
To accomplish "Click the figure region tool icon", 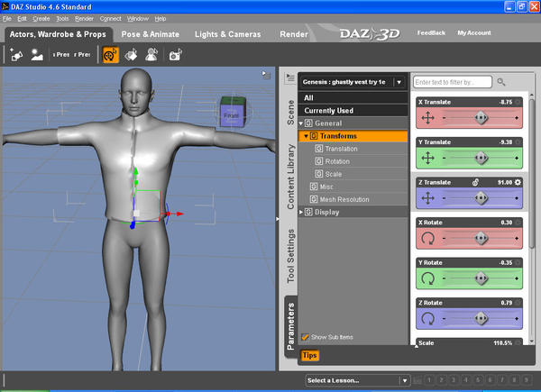I will point(151,55).
